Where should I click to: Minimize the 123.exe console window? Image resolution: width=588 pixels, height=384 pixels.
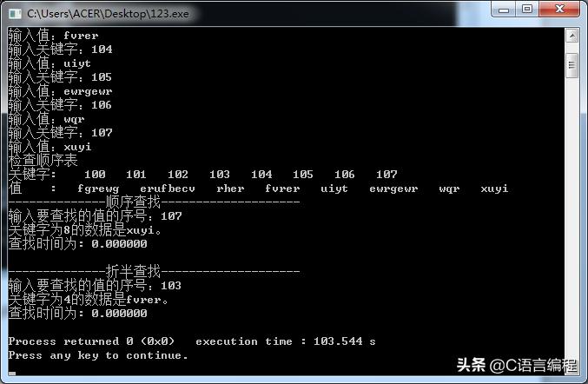click(x=504, y=9)
